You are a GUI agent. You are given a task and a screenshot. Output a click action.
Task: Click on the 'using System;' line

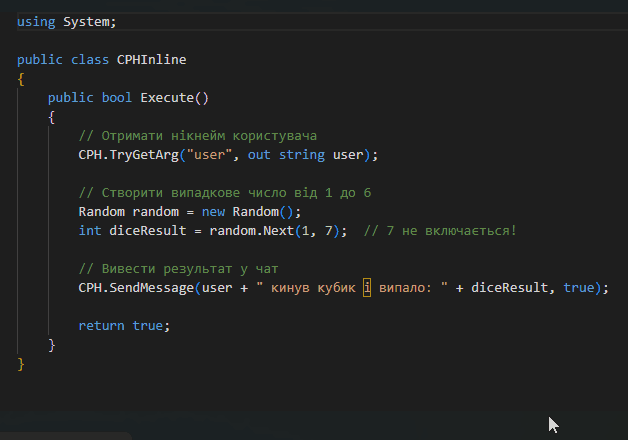point(59,21)
